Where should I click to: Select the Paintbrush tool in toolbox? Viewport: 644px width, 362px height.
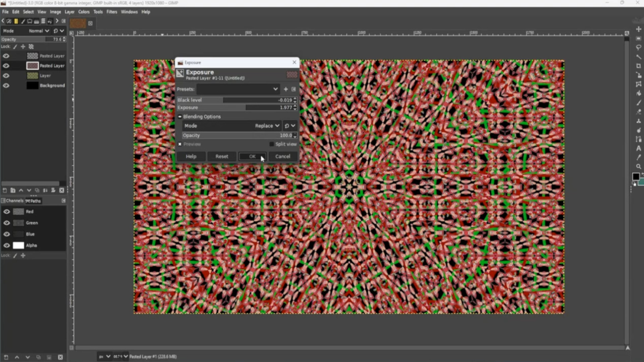coord(638,103)
